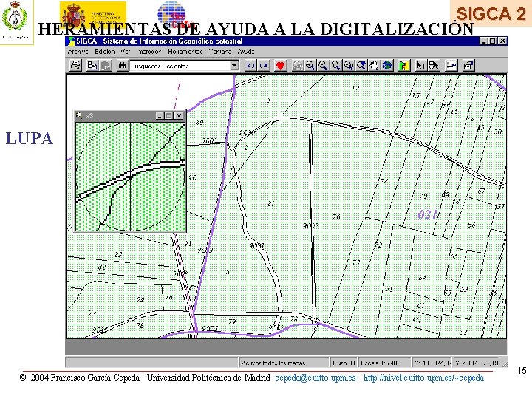Open the Edición menu
The image size is (532, 399).
click(104, 51)
